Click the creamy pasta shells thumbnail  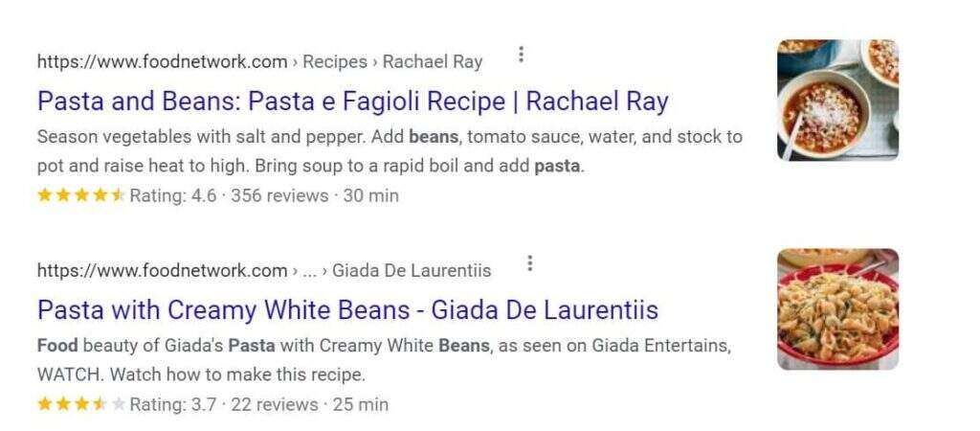837,309
